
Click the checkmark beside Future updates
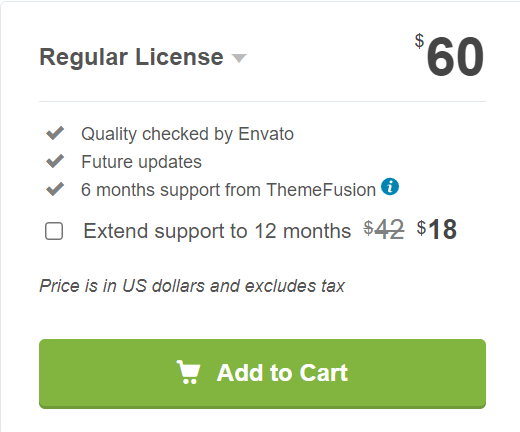click(x=55, y=161)
